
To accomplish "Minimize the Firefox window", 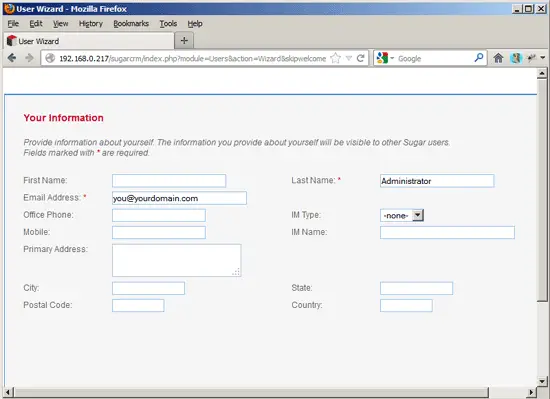I will tap(517, 9).
